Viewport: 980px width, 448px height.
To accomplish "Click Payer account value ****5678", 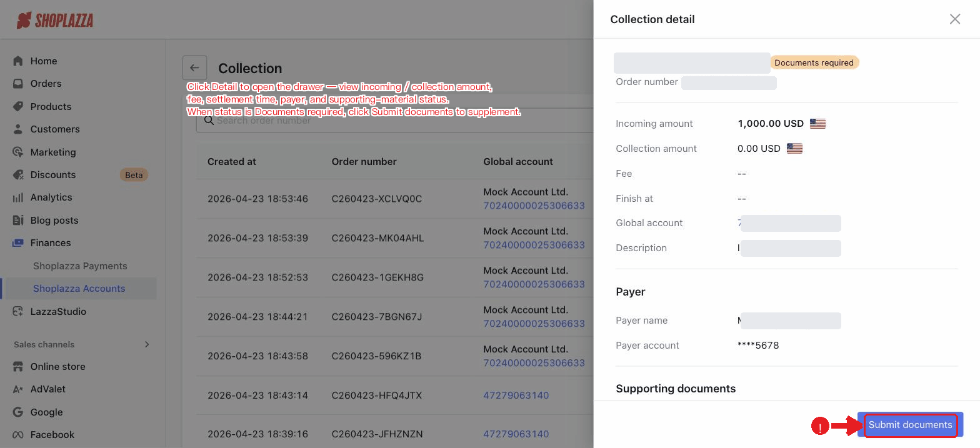I will point(758,346).
